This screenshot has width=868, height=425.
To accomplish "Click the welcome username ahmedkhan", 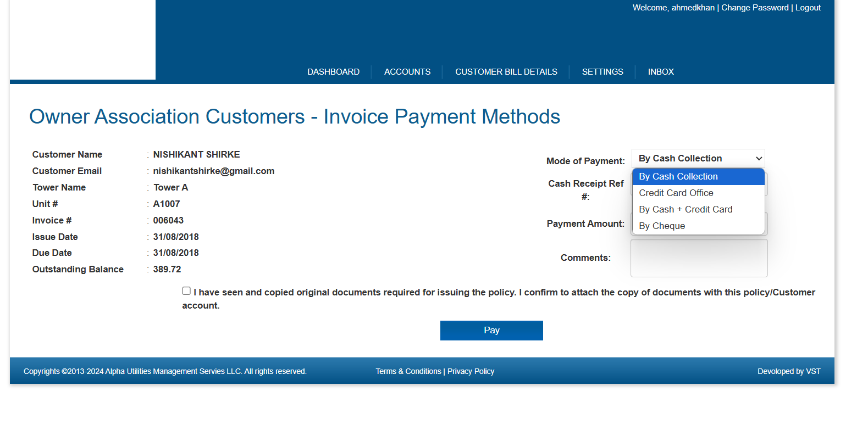I will 693,8.
